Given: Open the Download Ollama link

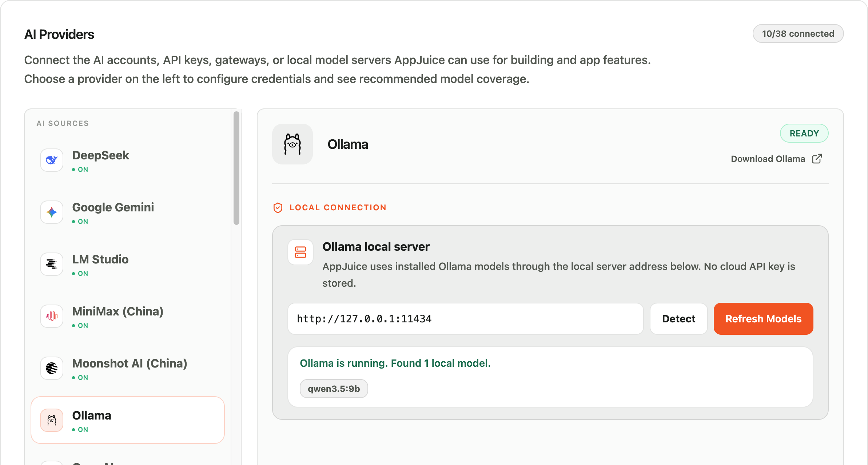Looking at the screenshot, I should (777, 159).
